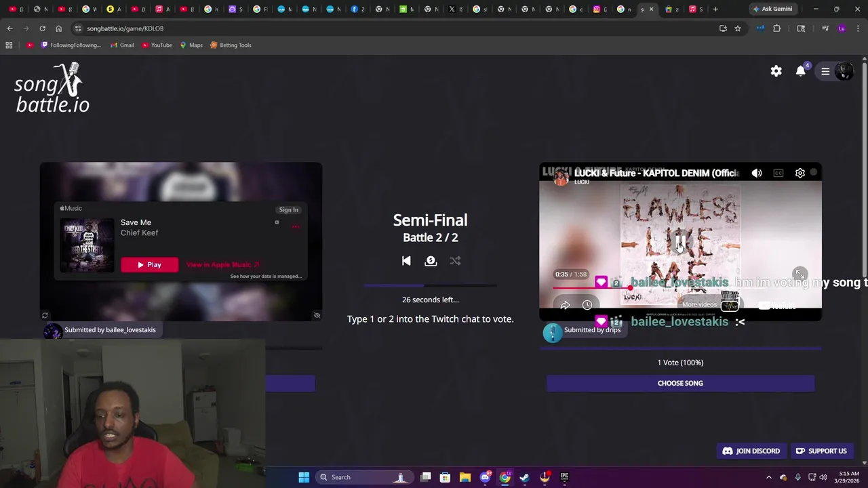Image resolution: width=868 pixels, height=488 pixels.
Task: Click the browser address bar URL
Action: [x=125, y=28]
